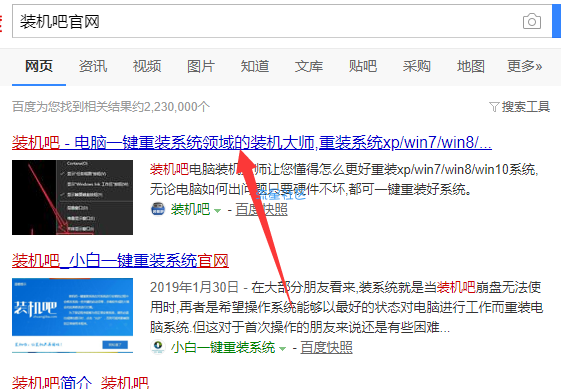Viewport: 561px width, 389px height.
Task: Click the blue 装机吧 thumbnail of second result
Action: tap(72, 315)
